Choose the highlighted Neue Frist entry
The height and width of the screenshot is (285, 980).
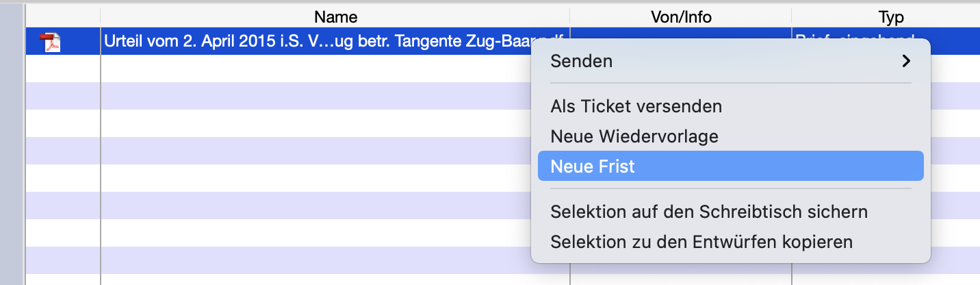tap(731, 166)
